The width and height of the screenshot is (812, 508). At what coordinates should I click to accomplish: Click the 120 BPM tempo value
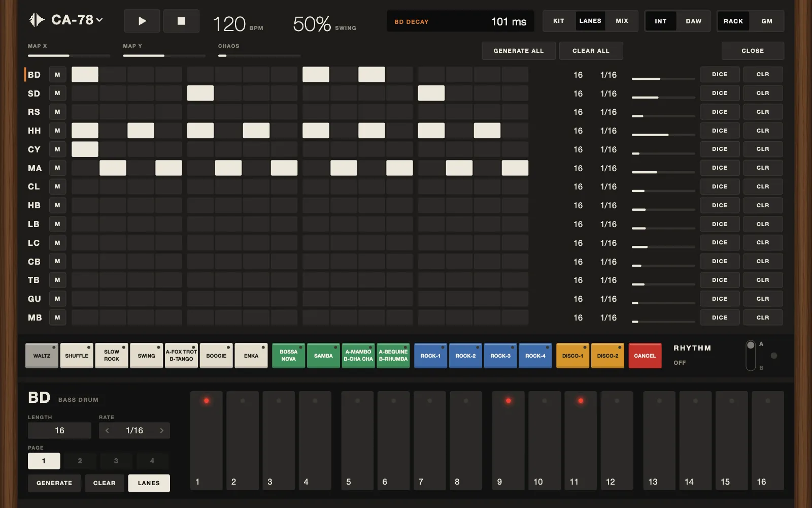(229, 24)
